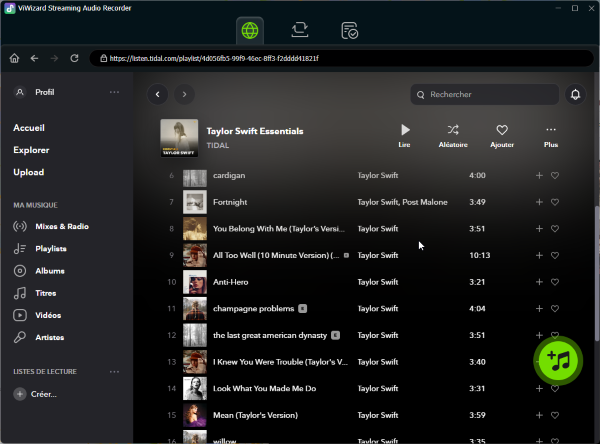Viewport: 600px width, 444px height.
Task: Add Mean (Taylor's Version) to playlist
Action: pyautogui.click(x=539, y=415)
